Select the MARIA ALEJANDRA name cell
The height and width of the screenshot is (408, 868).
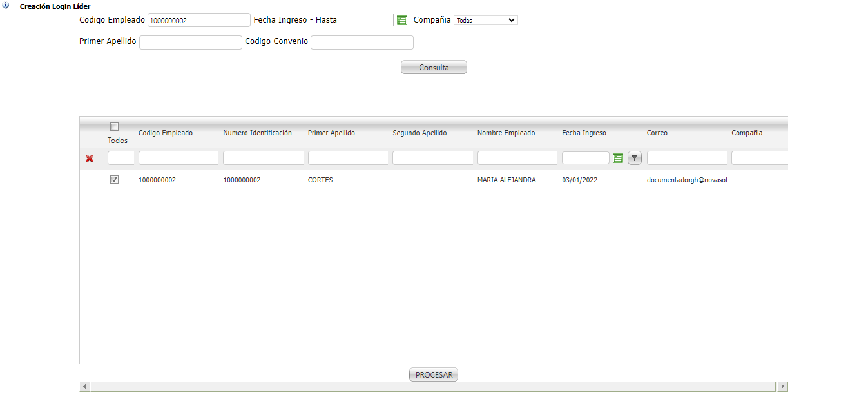point(506,180)
